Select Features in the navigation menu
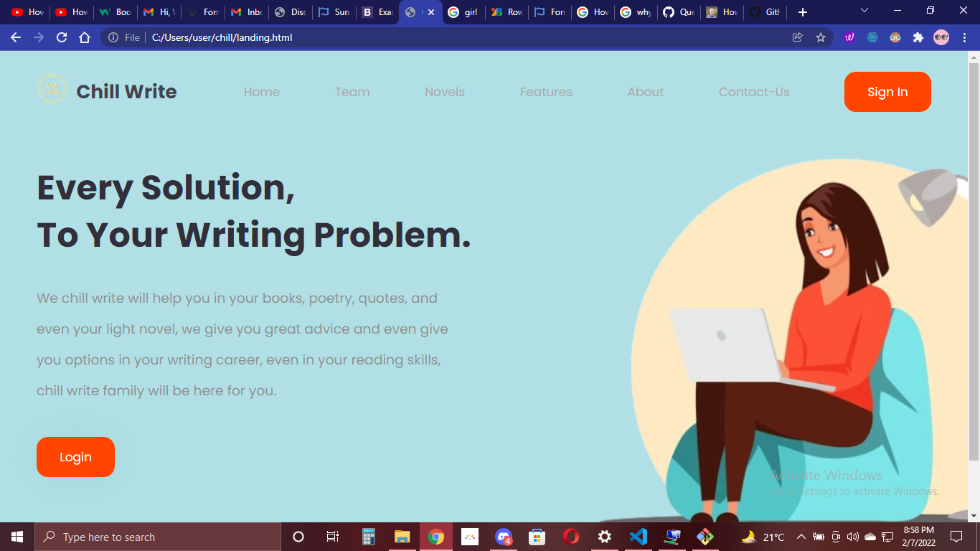Image resolution: width=980 pixels, height=551 pixels. (x=546, y=92)
